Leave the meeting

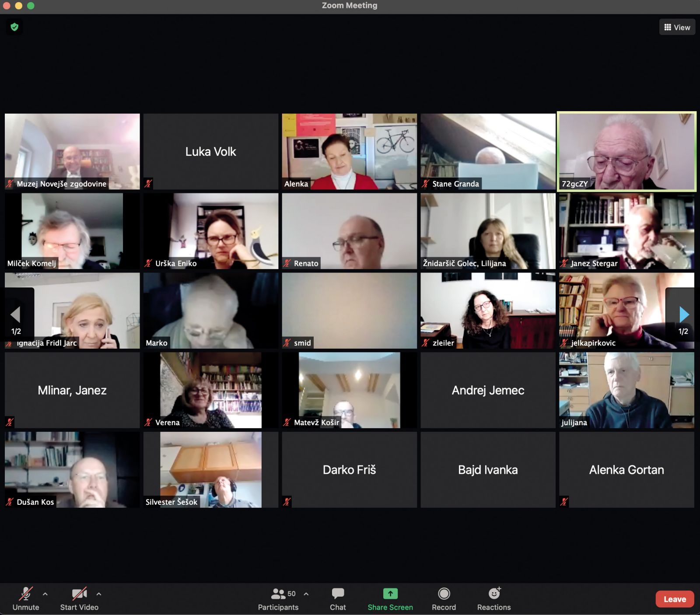(674, 599)
